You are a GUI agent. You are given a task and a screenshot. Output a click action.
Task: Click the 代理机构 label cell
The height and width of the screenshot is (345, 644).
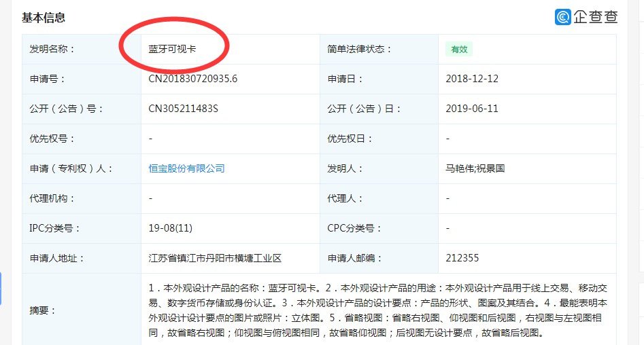[x=82, y=198]
